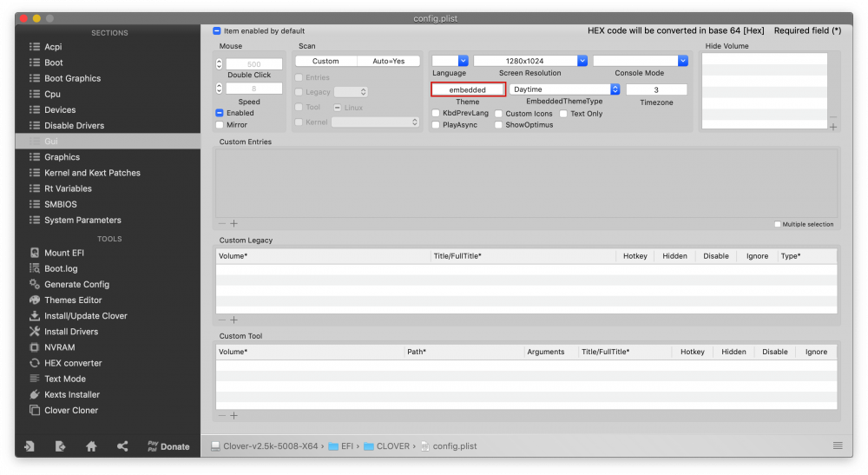Screen dimensions: 868x475
Task: Click the Generate Config gears icon
Action: pos(35,285)
